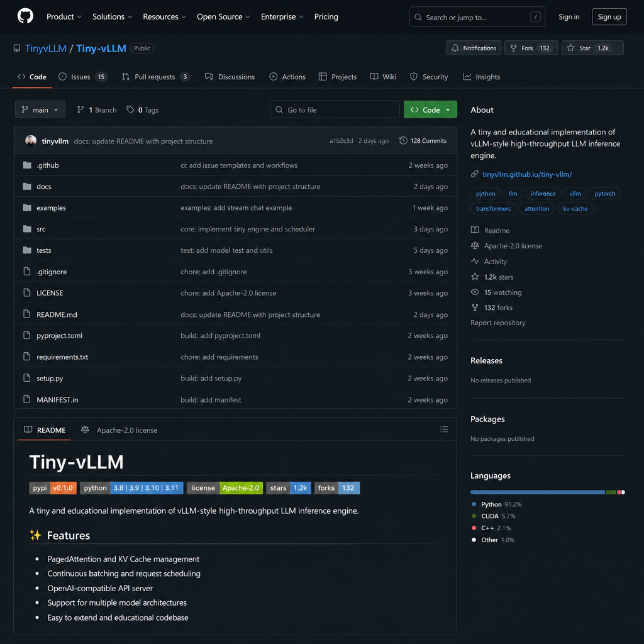This screenshot has height=644, width=644.
Task: Open the green Code dropdown button
Action: [x=430, y=109]
